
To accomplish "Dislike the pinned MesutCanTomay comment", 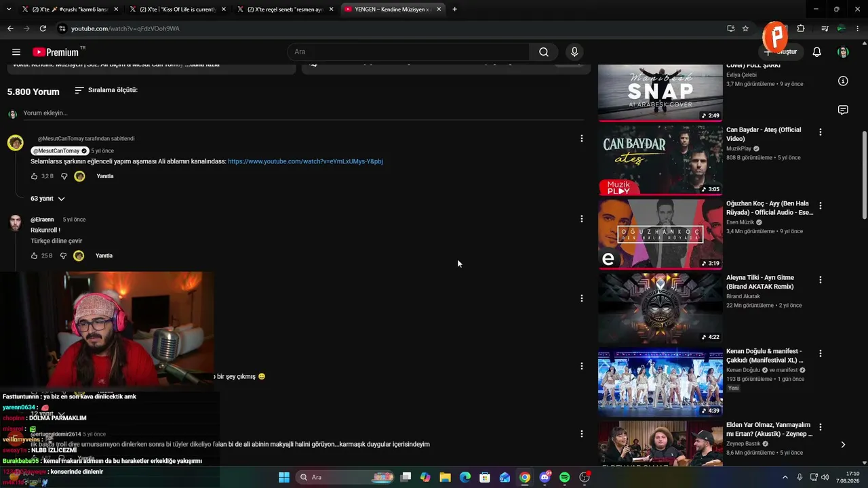I will tap(64, 176).
